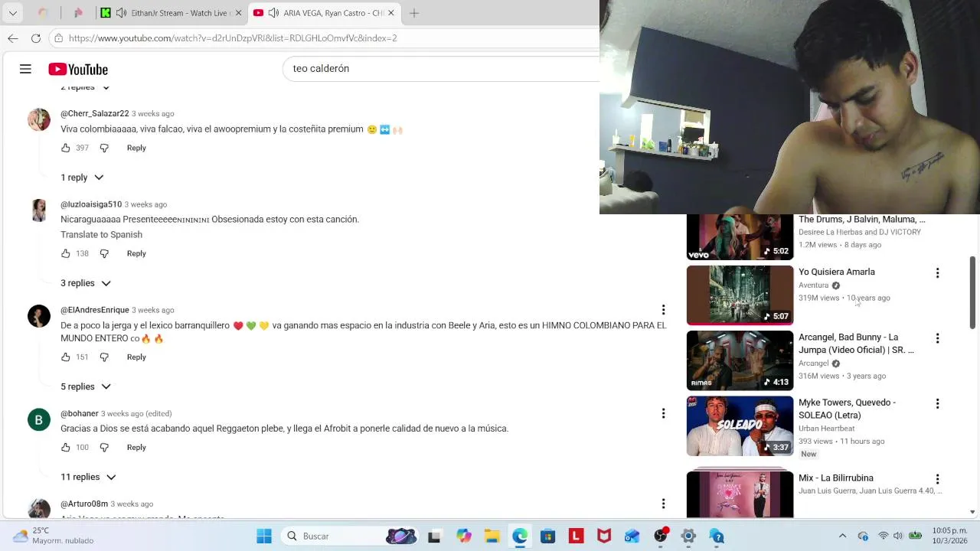Image resolution: width=980 pixels, height=551 pixels.
Task: Go to YouTube home via logo
Action: 78,70
